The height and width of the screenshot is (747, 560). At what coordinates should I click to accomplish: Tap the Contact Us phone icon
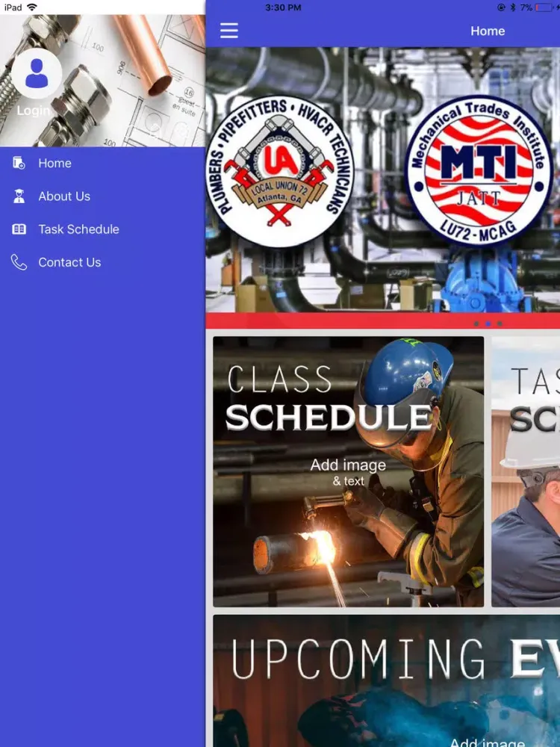[x=19, y=262]
